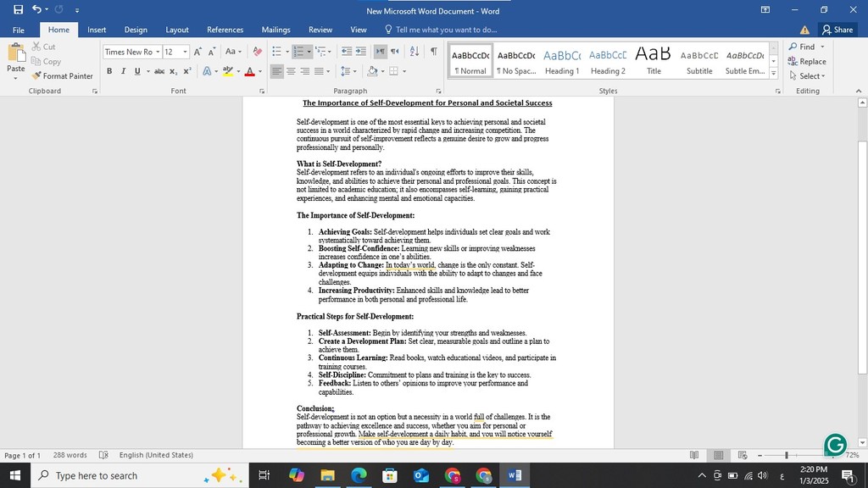Clear all formatting from the selection
Viewport: 868px width, 488px height.
pos(258,52)
